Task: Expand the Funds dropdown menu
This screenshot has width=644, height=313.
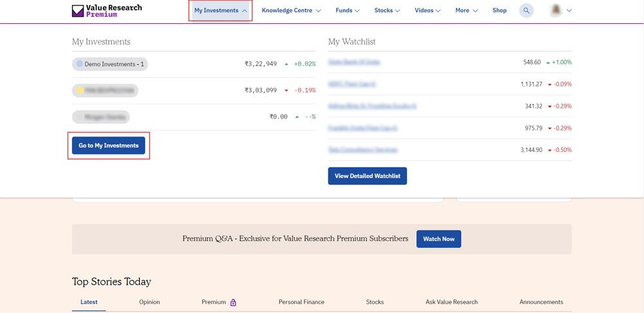Action: (x=348, y=10)
